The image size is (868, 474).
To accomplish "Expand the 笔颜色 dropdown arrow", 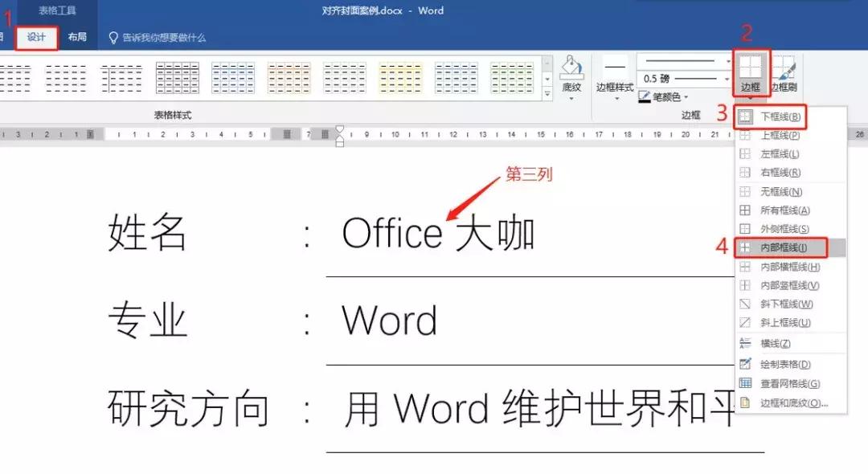I will pos(686,97).
